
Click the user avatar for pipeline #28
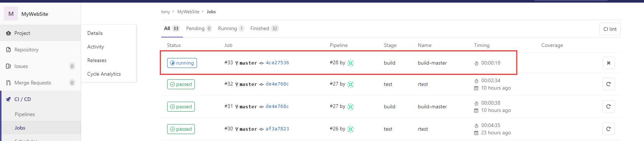[351, 63]
